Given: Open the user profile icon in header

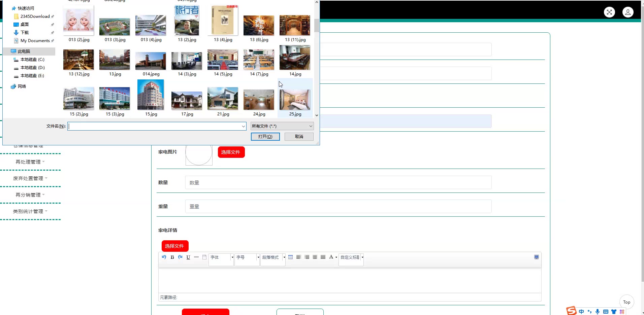Looking at the screenshot, I should (x=628, y=12).
